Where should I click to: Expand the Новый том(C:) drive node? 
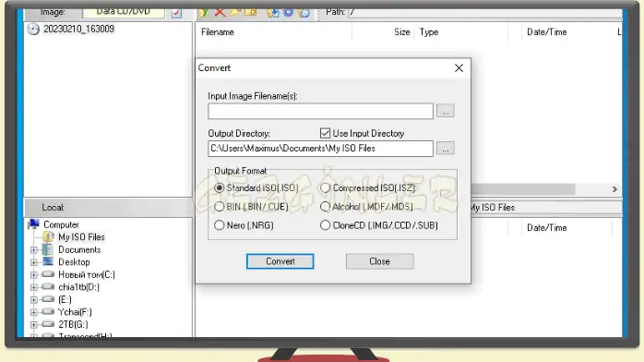(x=34, y=274)
